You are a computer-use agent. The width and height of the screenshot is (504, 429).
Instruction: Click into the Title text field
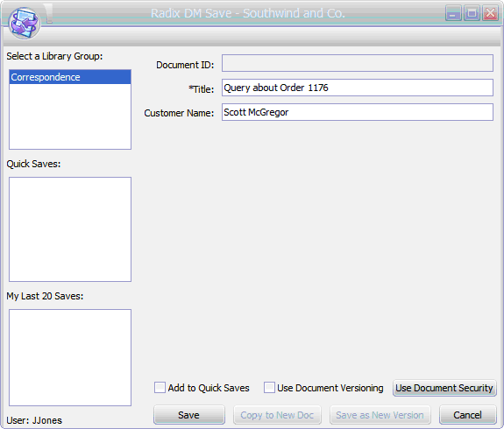point(358,88)
